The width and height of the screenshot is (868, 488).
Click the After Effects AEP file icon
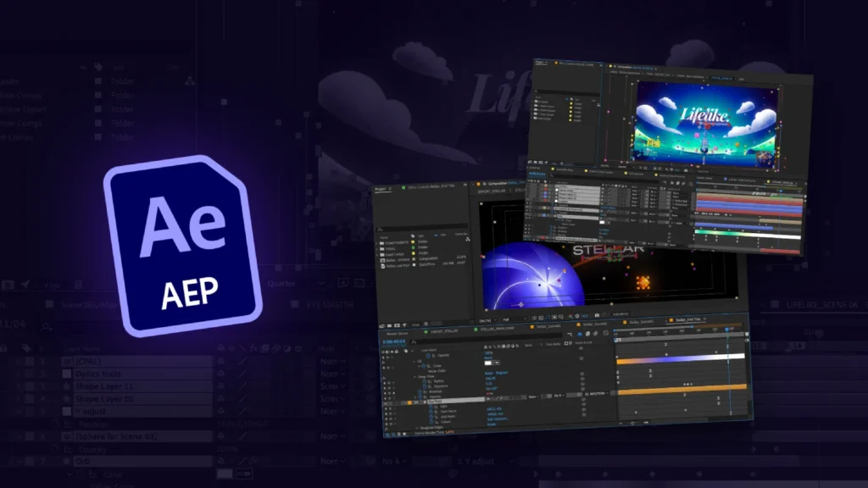coord(181,246)
